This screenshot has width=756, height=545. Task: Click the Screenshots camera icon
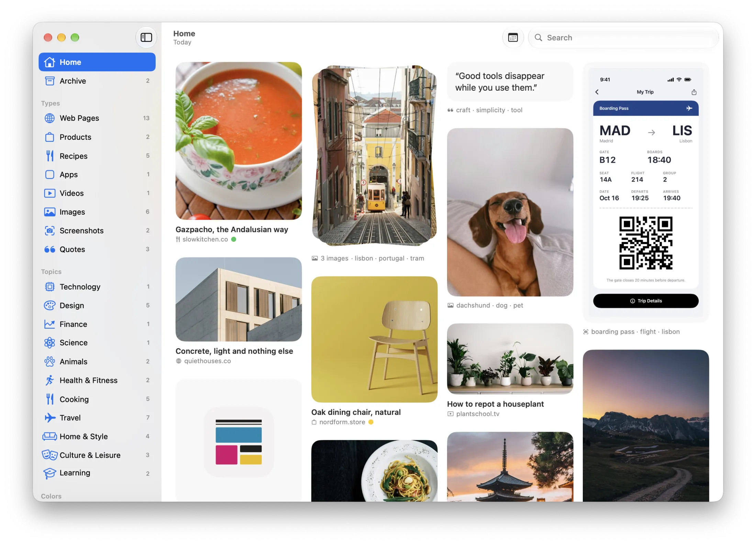click(x=49, y=230)
